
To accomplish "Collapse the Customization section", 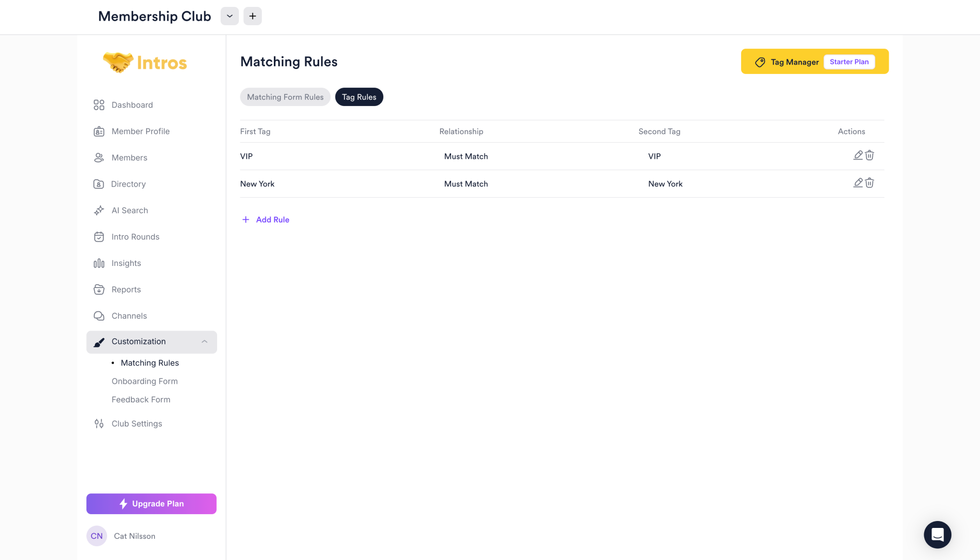I will click(204, 342).
